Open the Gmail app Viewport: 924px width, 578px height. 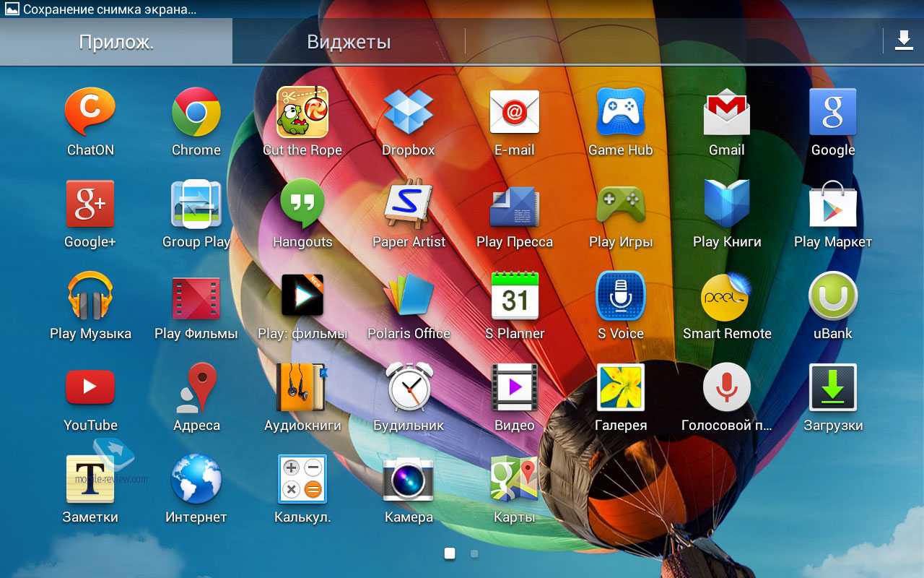(727, 112)
